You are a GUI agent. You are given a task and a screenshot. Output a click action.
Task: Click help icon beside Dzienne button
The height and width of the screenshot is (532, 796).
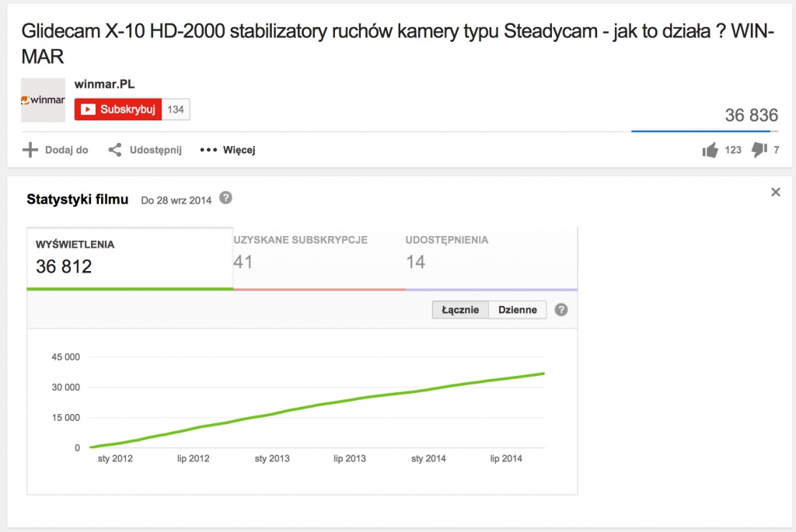(560, 309)
